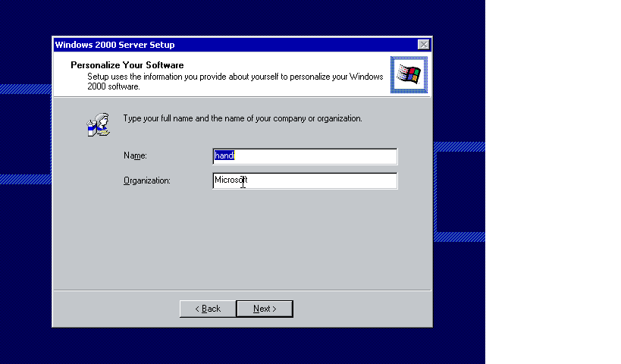
Task: Click the 'Setup uses the information' description text
Action: (235, 82)
